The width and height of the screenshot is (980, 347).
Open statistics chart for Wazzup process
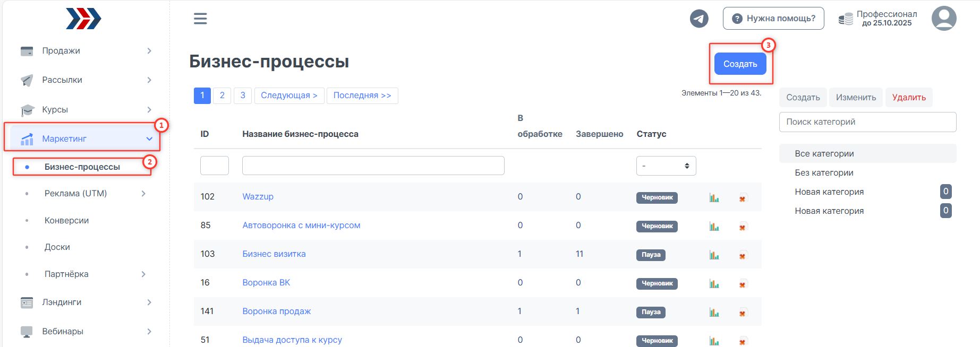click(714, 198)
